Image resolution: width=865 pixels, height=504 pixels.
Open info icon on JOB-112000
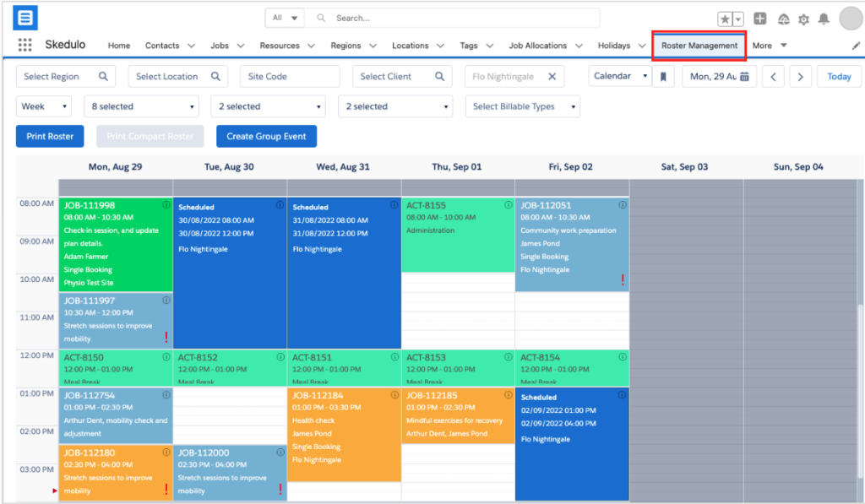[x=280, y=453]
